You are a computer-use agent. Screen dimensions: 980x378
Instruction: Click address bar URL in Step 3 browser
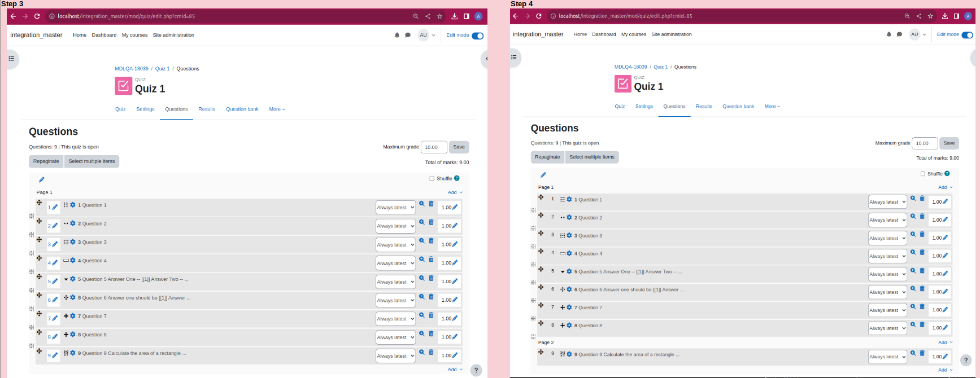(x=126, y=16)
